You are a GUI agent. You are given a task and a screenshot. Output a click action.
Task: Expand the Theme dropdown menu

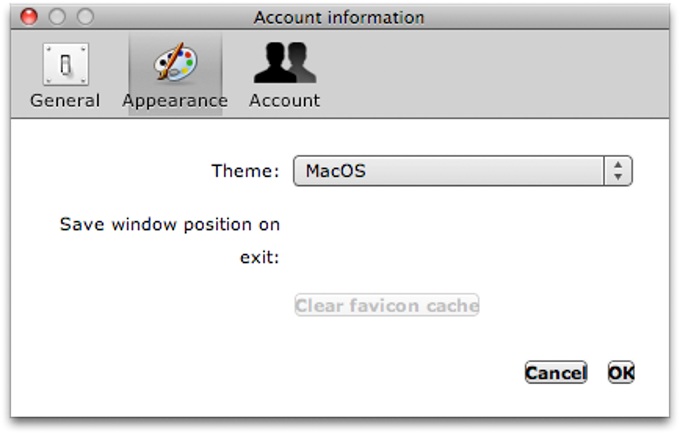click(463, 171)
